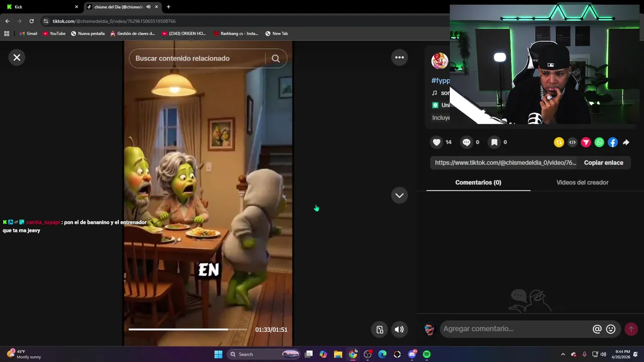Open more share options arrow
The width and height of the screenshot is (644, 362).
tap(626, 143)
